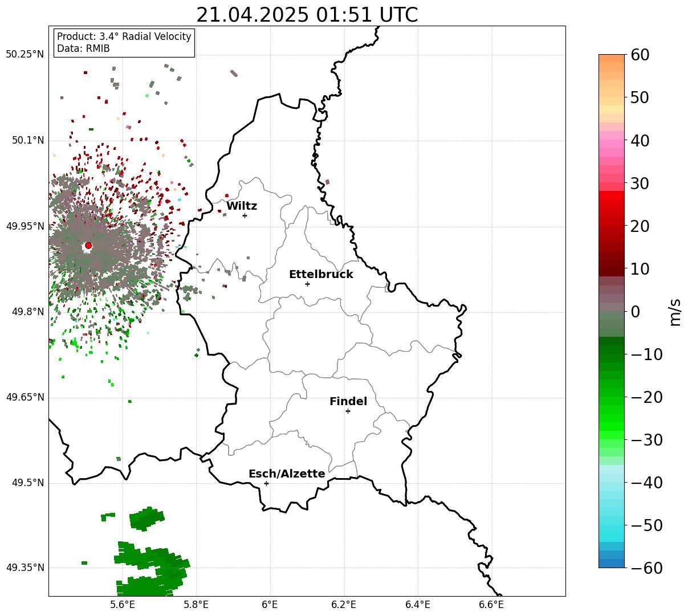
Task: Click the 49.5°N latitude label
Action: click(27, 483)
